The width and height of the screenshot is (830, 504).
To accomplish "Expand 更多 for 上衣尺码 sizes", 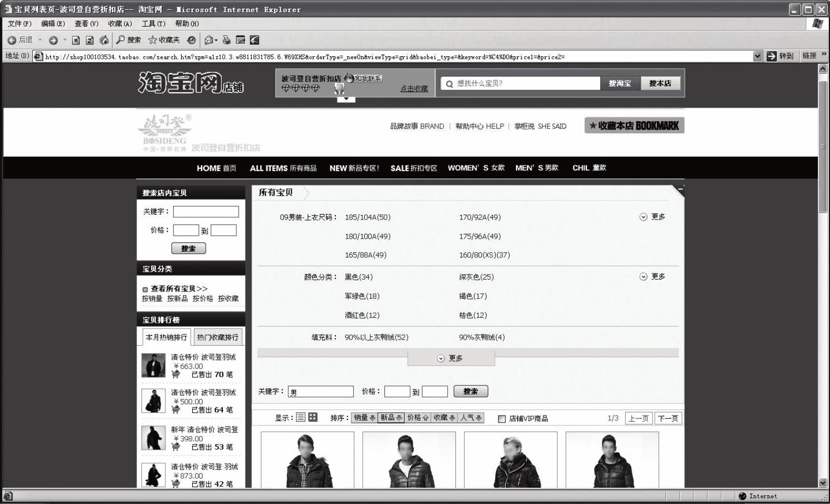I will pyautogui.click(x=653, y=217).
